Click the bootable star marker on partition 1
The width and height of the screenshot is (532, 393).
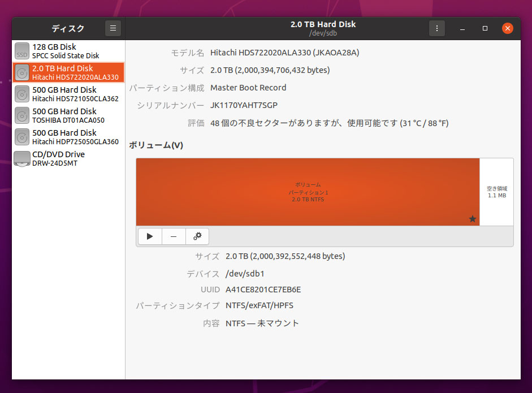pos(472,219)
